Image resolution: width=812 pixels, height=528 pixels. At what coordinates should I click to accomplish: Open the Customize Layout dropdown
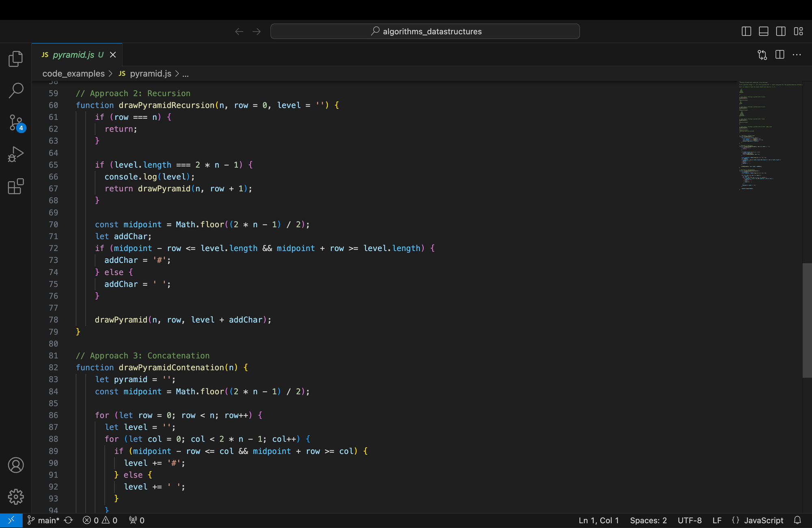799,31
